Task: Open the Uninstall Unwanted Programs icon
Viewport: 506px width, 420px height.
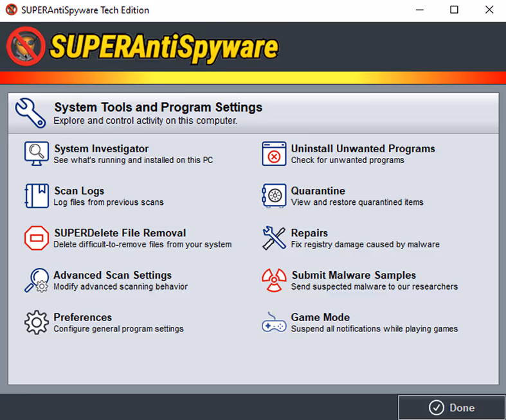Action: coord(274,153)
